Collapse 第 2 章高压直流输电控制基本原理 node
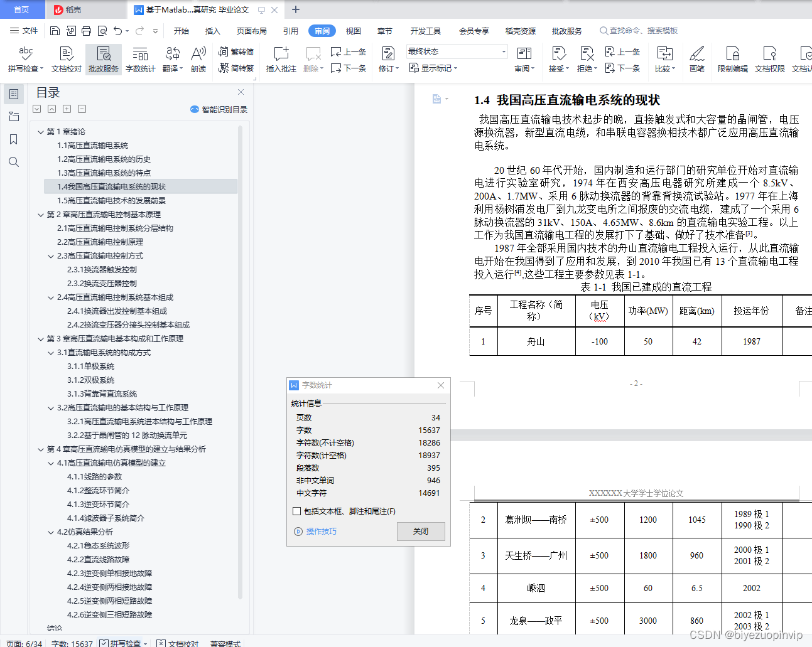 [41, 215]
